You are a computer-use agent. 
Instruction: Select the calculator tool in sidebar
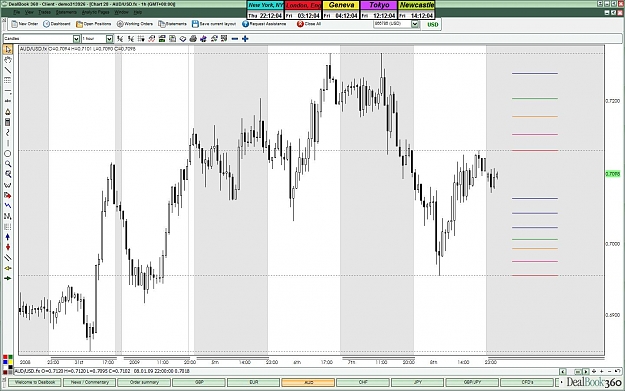(x=8, y=122)
